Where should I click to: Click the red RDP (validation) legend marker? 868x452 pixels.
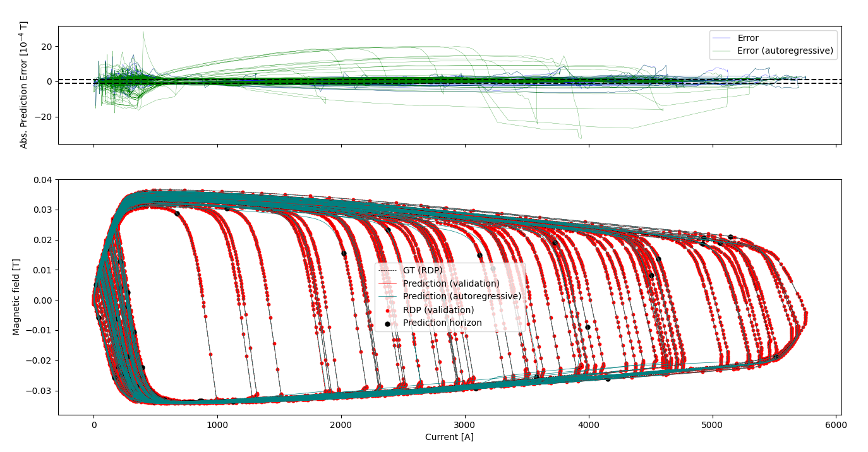tap(387, 311)
